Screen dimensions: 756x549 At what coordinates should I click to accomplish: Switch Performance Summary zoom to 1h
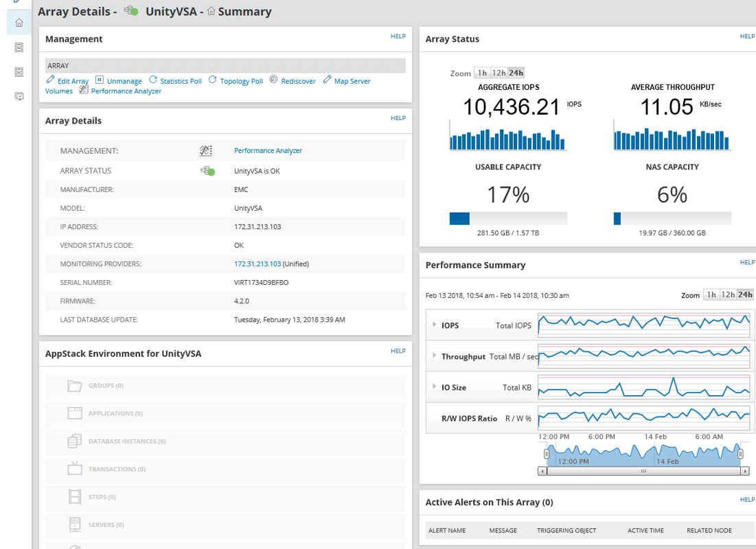pos(711,295)
